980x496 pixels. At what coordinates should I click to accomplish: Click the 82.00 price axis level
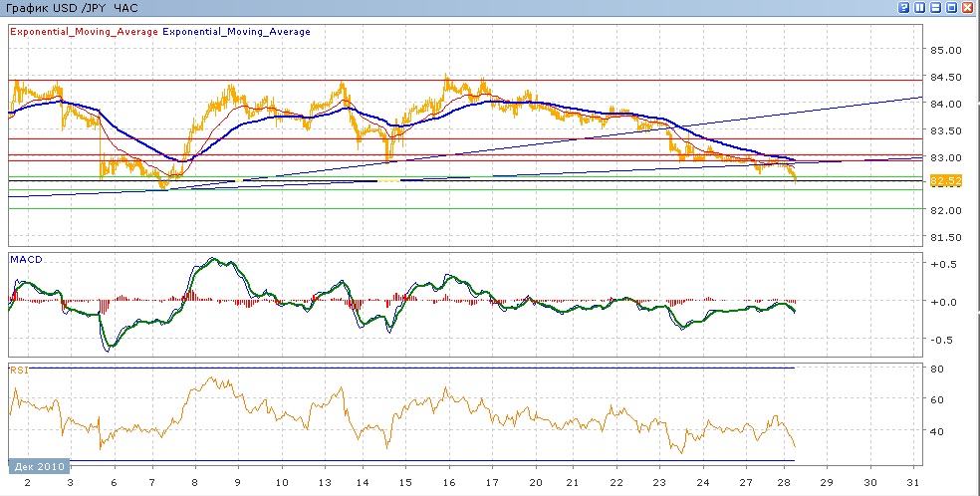click(944, 211)
